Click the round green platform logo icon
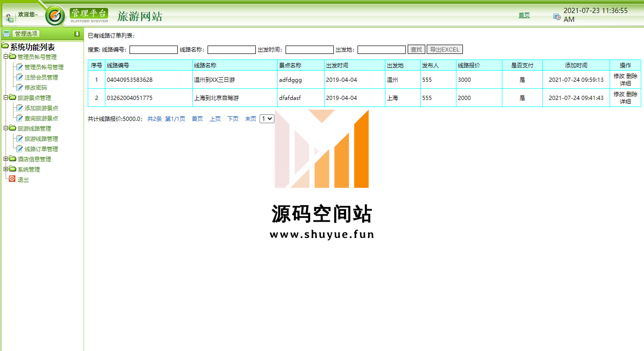Viewport: 644px width, 351px height. (55, 16)
